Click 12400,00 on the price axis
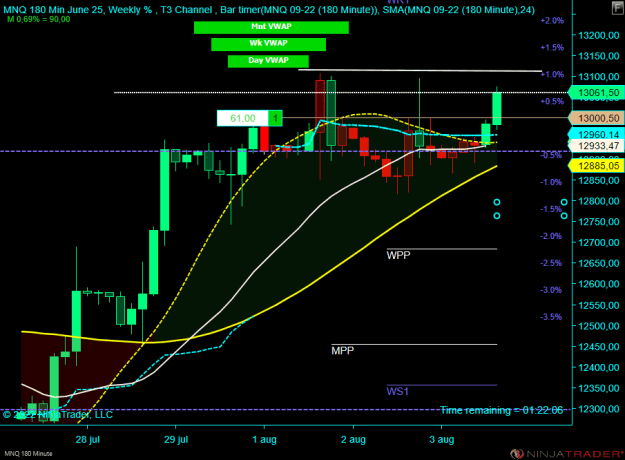625x460 pixels. coord(599,367)
